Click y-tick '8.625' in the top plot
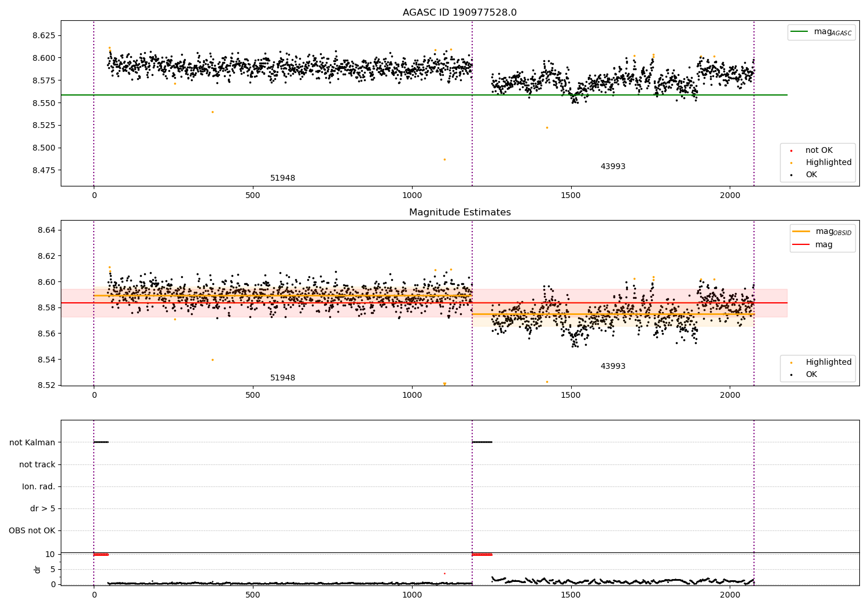Viewport: 868px width, 608px height. click(x=44, y=35)
